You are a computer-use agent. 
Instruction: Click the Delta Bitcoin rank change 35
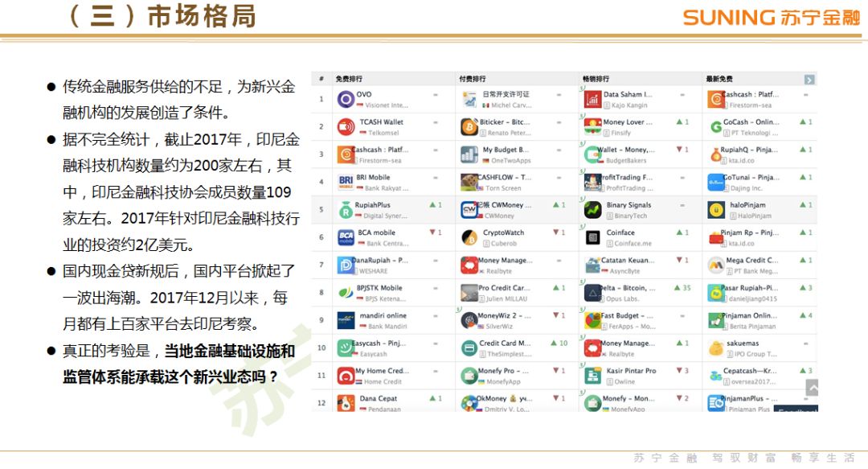pos(682,288)
